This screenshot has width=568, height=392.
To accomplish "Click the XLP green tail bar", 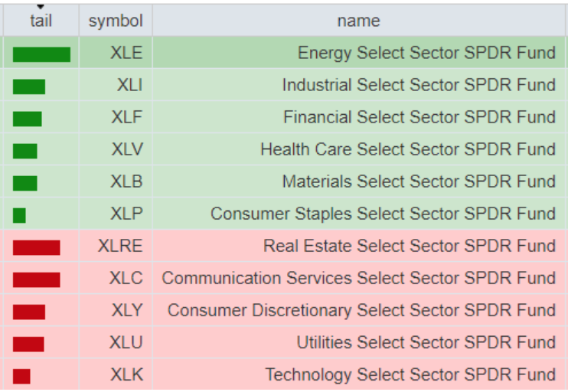I will (x=19, y=215).
